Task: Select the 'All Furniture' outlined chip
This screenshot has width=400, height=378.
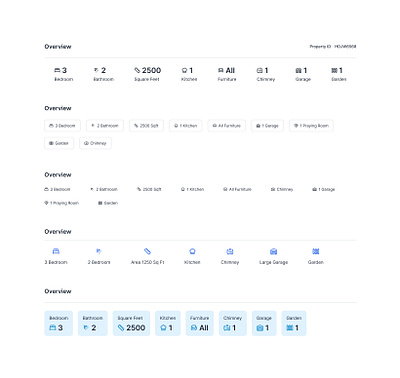Action: tap(227, 126)
